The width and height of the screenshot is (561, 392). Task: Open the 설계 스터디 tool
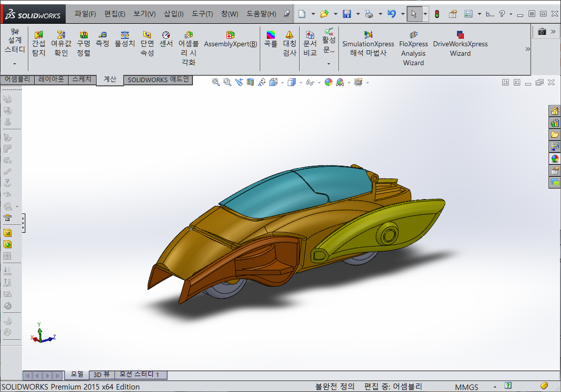(x=14, y=41)
